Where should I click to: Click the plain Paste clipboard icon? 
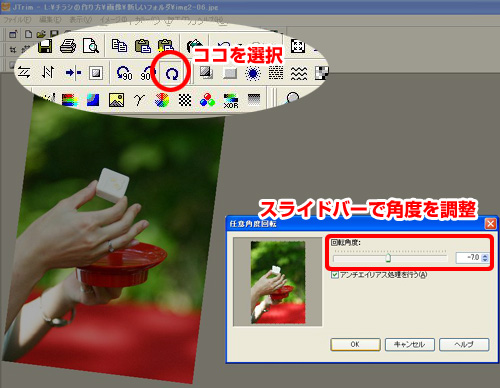click(x=143, y=46)
